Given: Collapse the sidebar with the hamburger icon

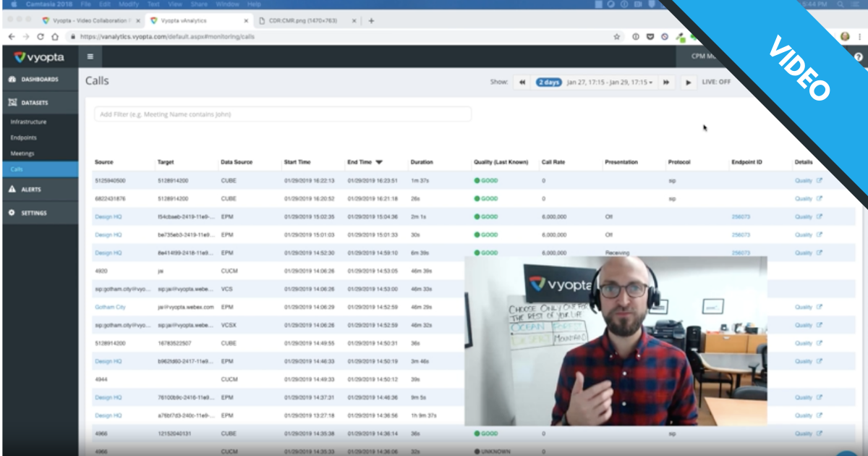Looking at the screenshot, I should pos(90,56).
